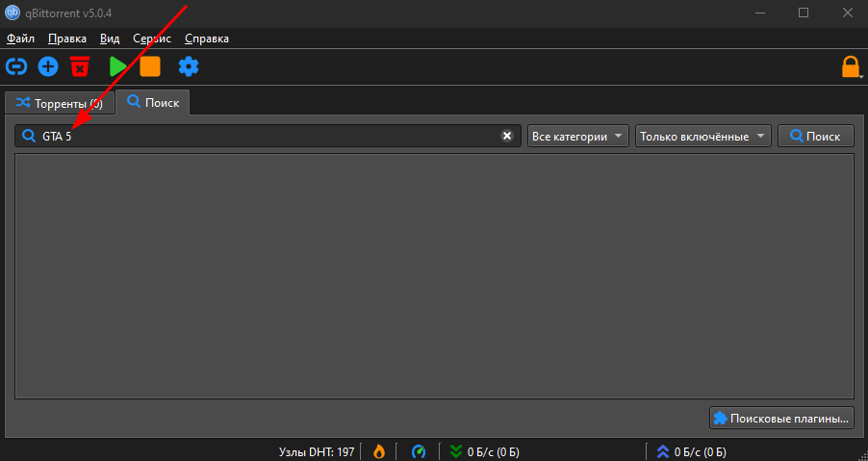The width and height of the screenshot is (868, 461).
Task: Open the Сервис menu
Action: pyautogui.click(x=152, y=38)
